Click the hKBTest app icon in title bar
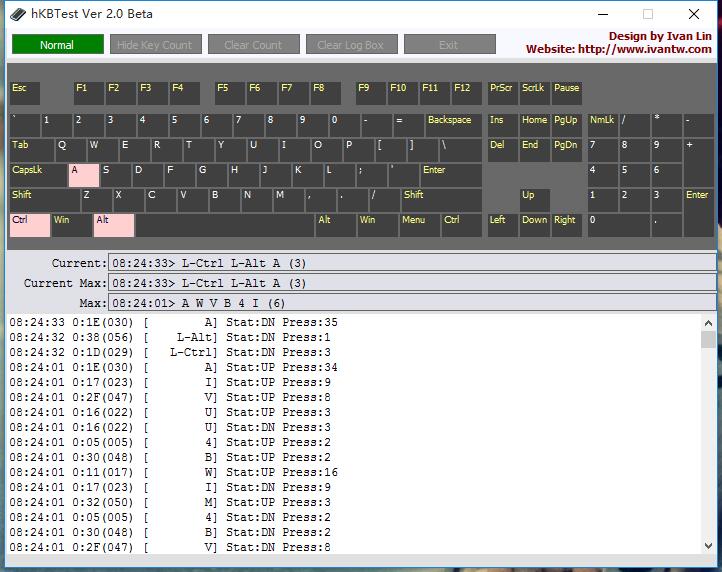This screenshot has width=722, height=572. pyautogui.click(x=18, y=14)
